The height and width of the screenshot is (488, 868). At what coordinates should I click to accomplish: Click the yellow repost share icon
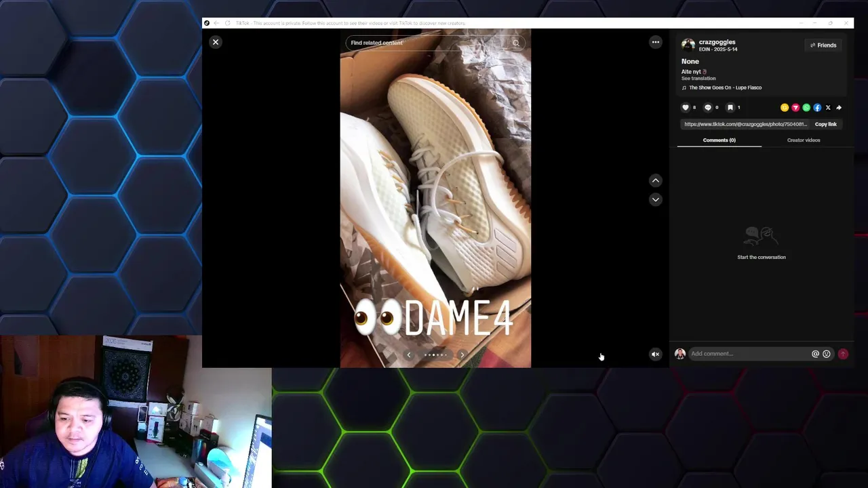785,108
